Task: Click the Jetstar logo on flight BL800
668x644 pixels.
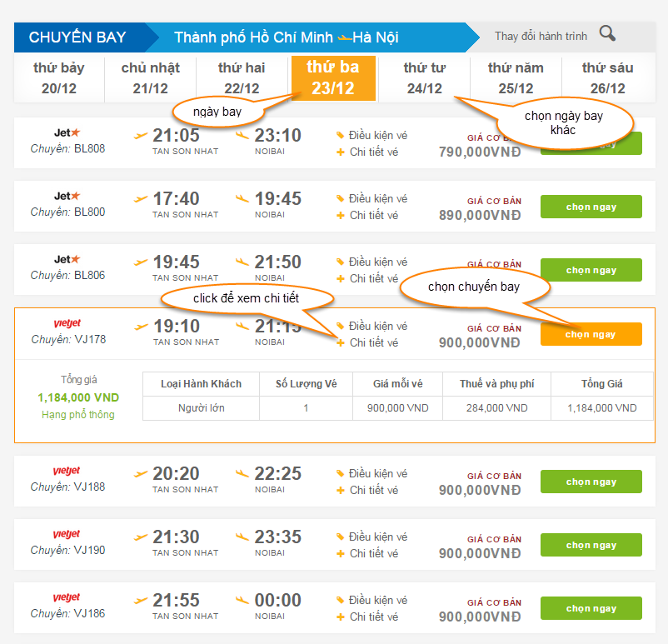Action: tap(67, 196)
